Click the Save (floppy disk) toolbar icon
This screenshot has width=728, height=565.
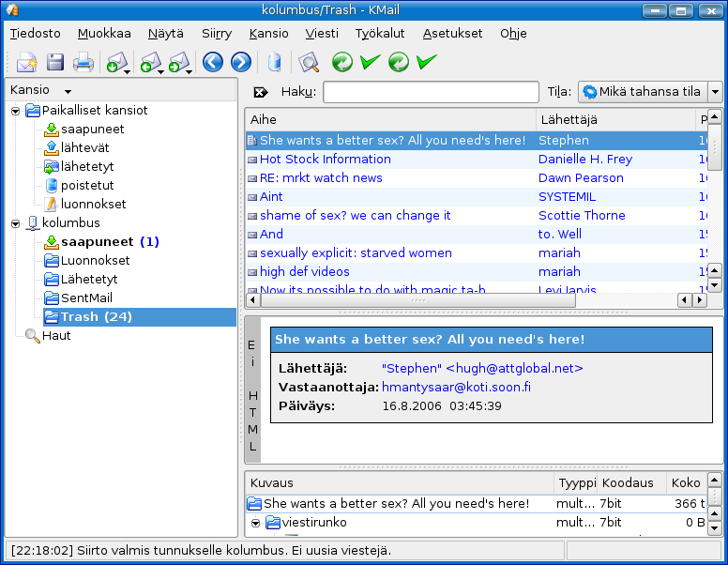55,63
